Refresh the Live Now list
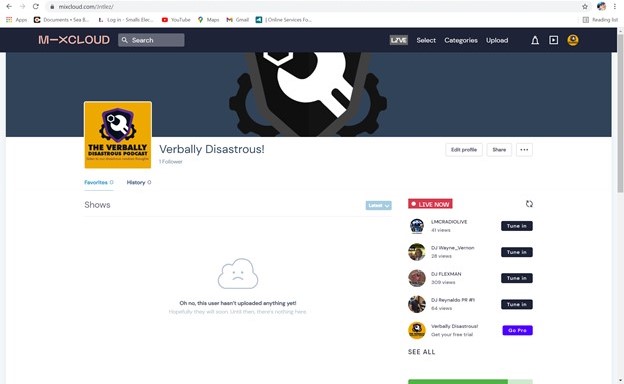The height and width of the screenshot is (384, 624). (529, 204)
